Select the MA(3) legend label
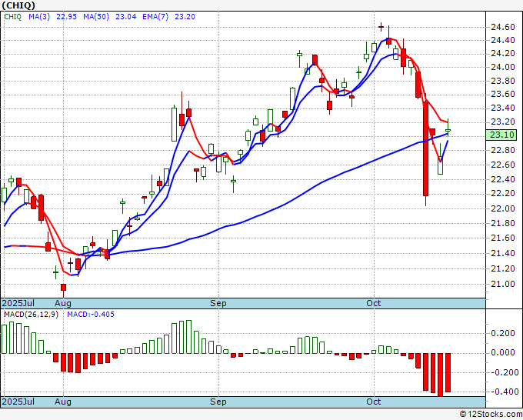 (39, 17)
